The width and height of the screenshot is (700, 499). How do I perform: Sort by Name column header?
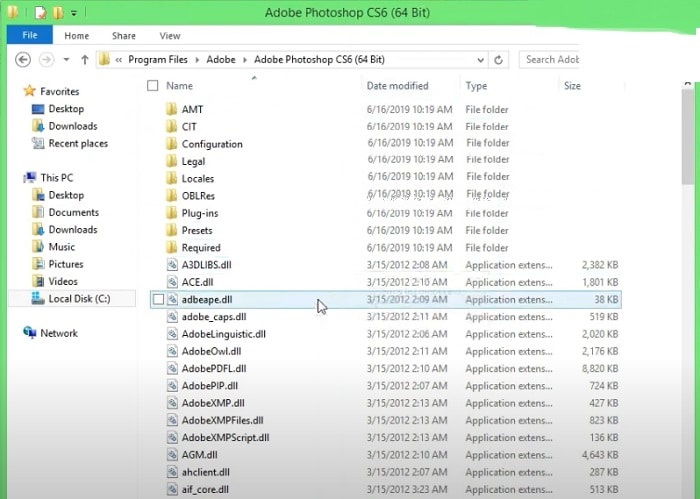pos(179,86)
